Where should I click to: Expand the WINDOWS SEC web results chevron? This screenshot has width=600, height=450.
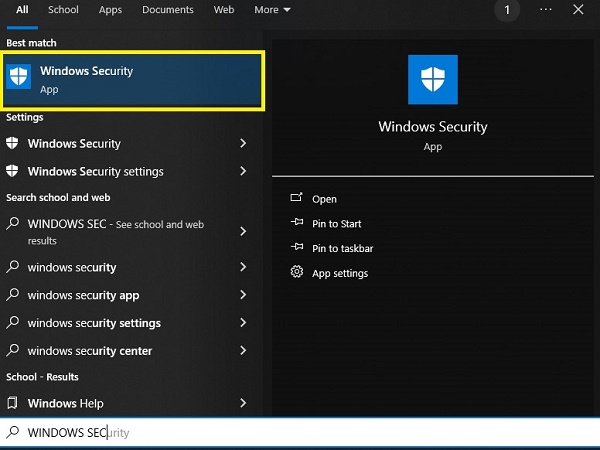[243, 231]
